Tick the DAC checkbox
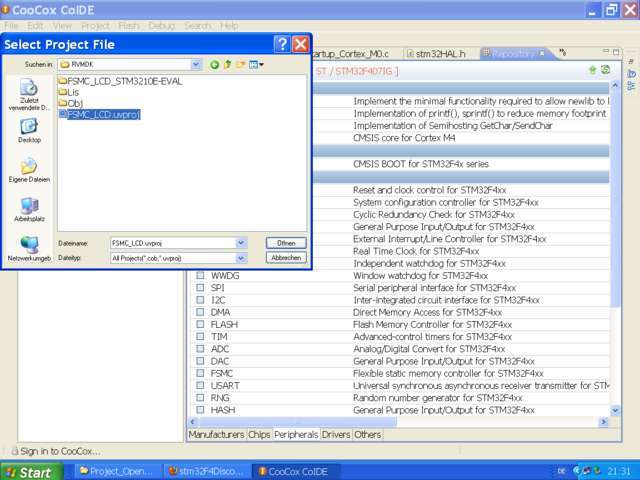 [200, 361]
